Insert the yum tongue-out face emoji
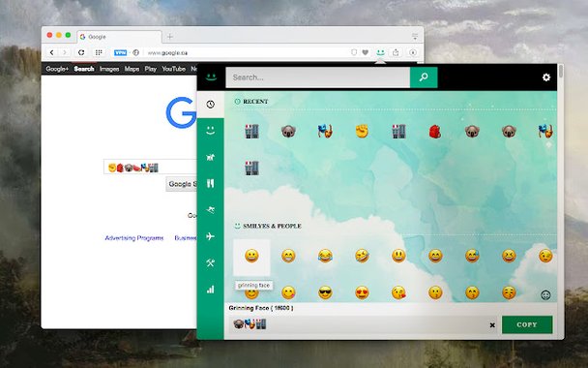Viewport: 588px width, 368px height. (x=288, y=292)
